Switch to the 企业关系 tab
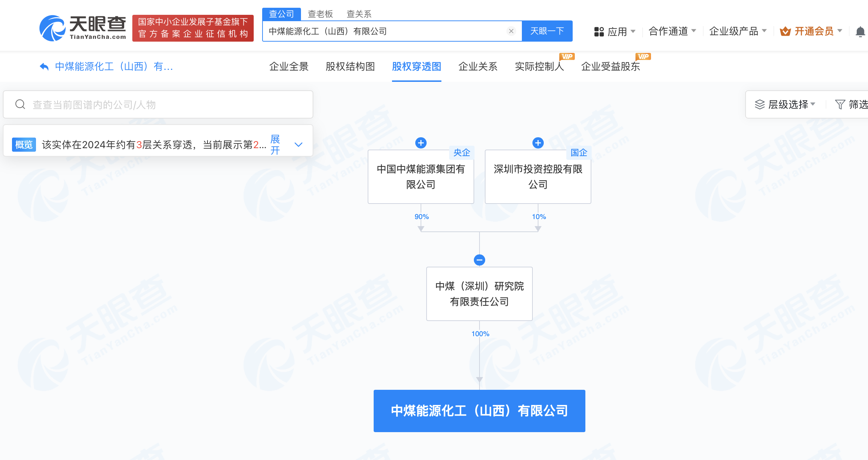The height and width of the screenshot is (460, 868). coord(478,67)
